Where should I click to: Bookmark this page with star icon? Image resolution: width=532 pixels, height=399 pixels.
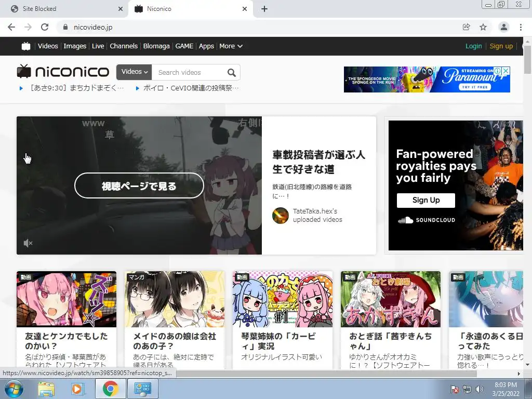click(483, 27)
